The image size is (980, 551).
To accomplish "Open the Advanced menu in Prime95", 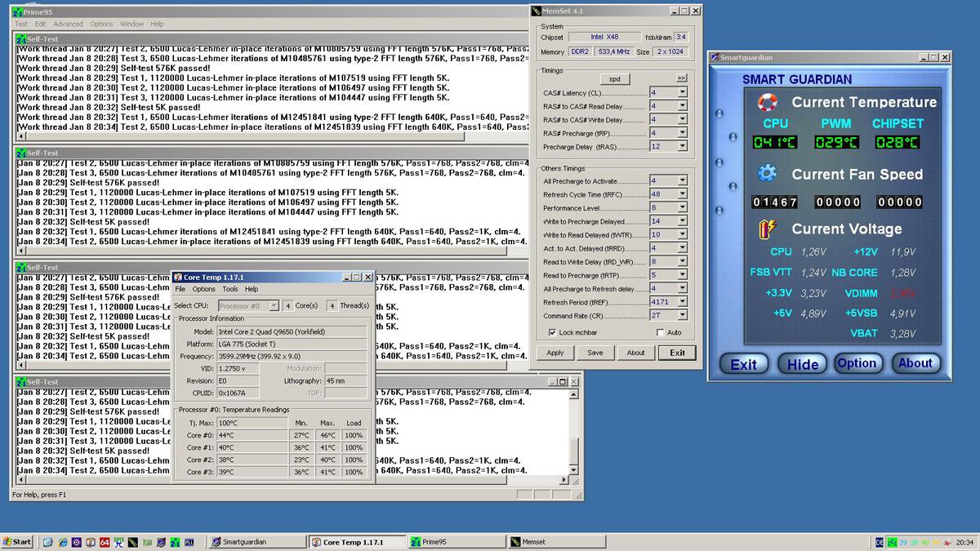I will pos(68,24).
